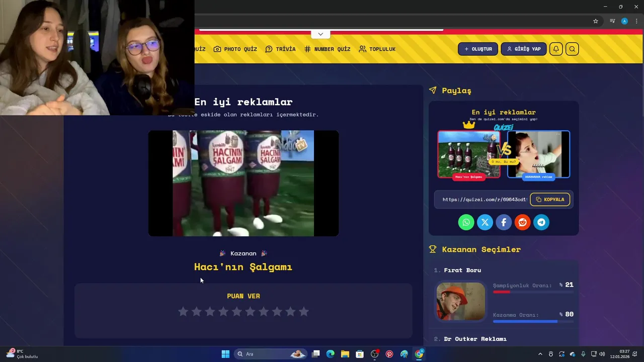Rate three stars under Puan Ver

210,312
